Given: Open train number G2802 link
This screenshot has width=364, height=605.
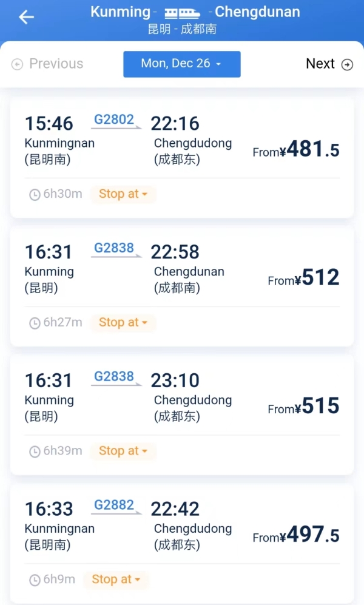Looking at the screenshot, I should 114,120.
